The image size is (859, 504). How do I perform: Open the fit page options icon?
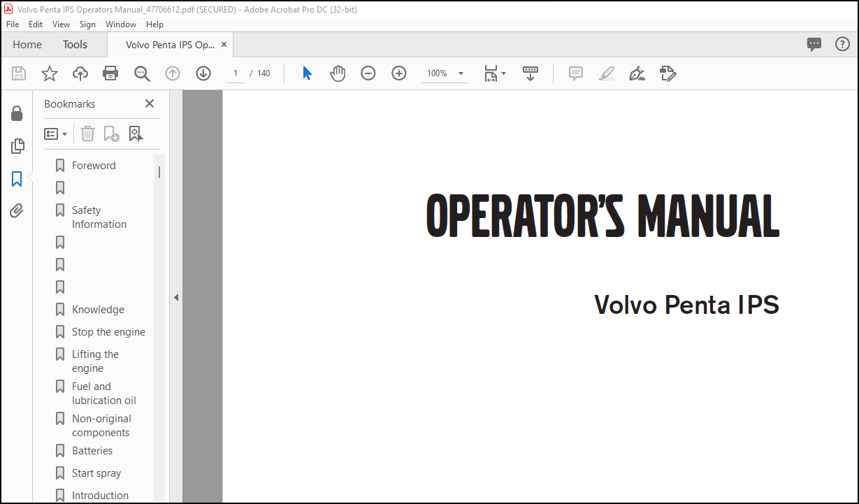point(495,73)
